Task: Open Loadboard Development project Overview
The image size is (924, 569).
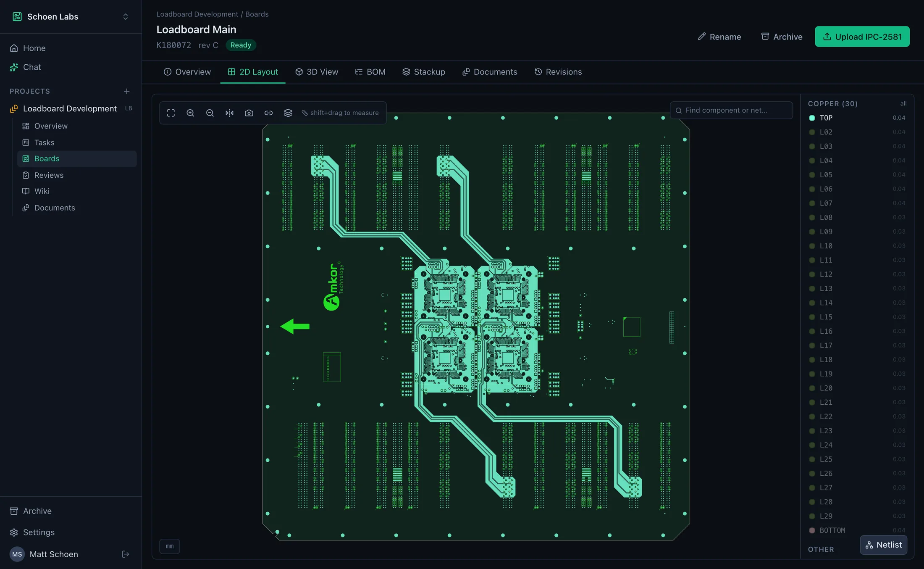Action: [77, 126]
